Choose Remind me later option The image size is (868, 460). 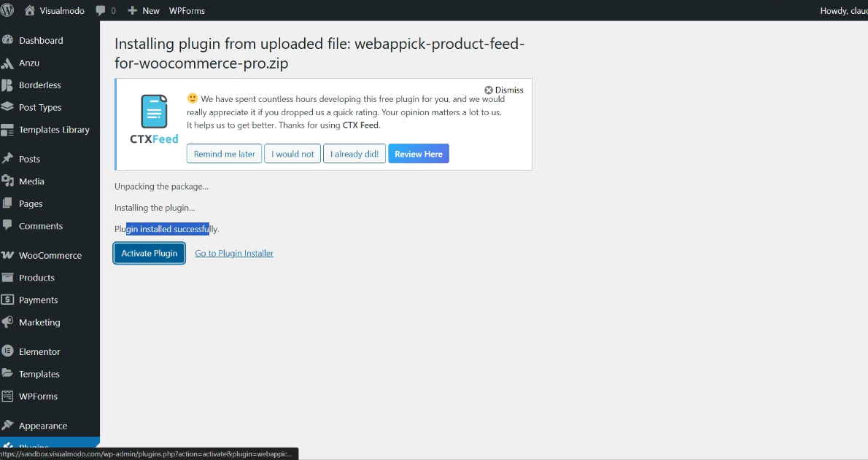pos(224,154)
